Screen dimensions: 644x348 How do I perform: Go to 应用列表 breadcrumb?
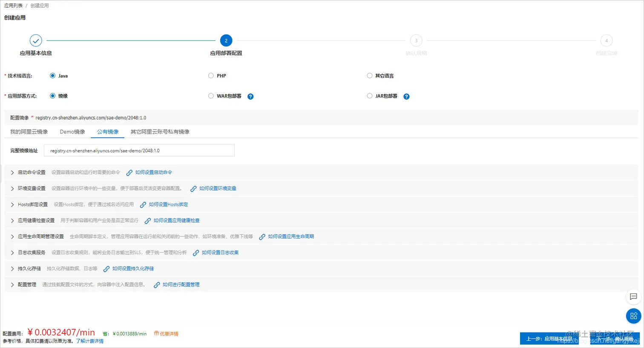point(13,6)
